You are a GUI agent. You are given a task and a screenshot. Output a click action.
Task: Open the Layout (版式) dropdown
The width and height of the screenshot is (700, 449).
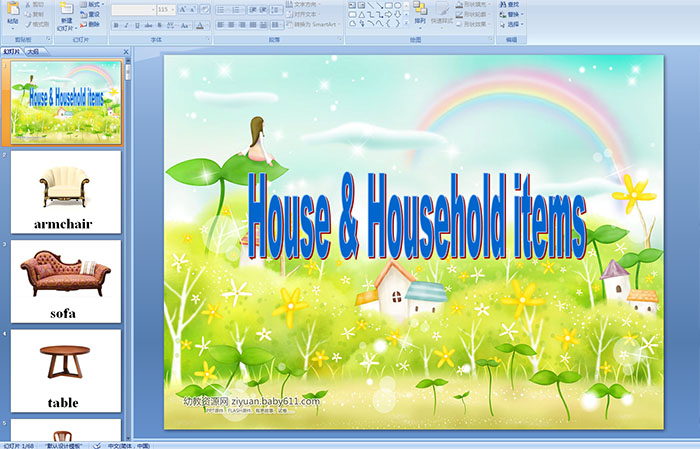click(93, 4)
